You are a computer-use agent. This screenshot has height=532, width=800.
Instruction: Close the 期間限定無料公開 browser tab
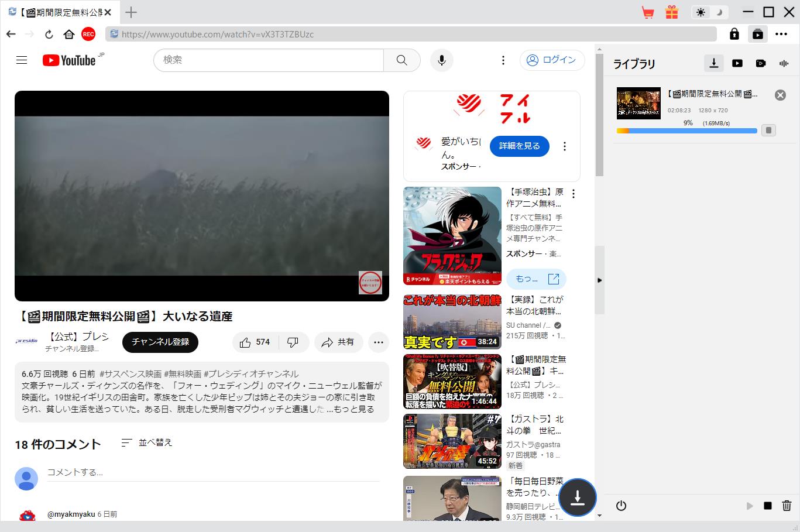108,12
